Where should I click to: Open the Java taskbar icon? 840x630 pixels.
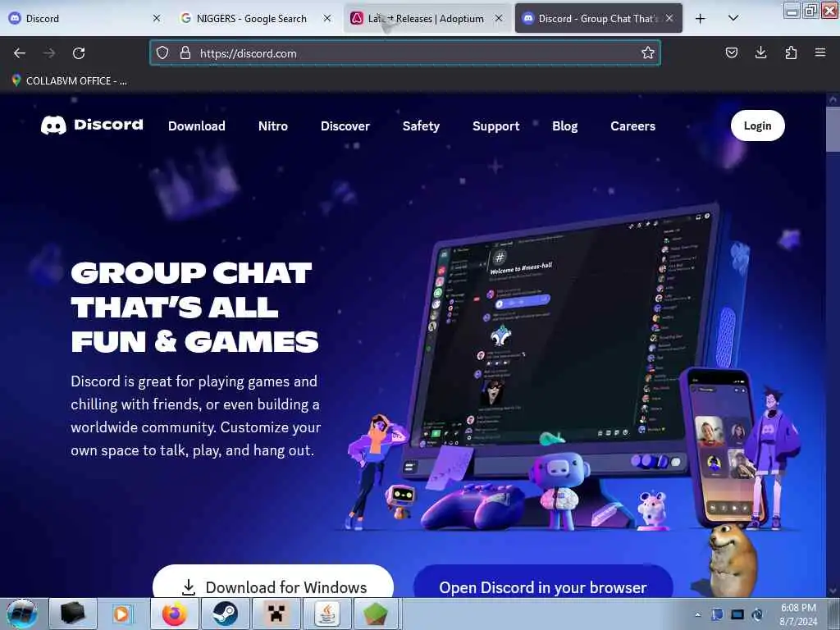click(326, 614)
